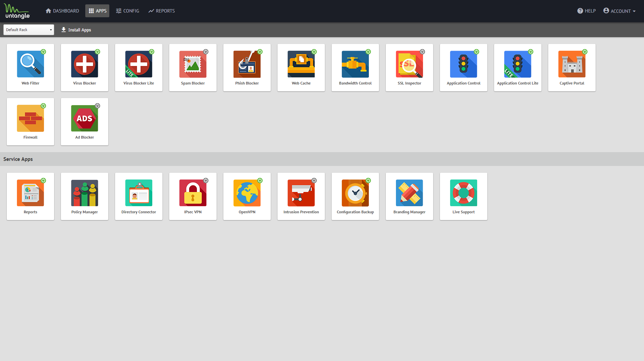Open Bandwidth Control app
This screenshot has width=644, height=361.
355,68
